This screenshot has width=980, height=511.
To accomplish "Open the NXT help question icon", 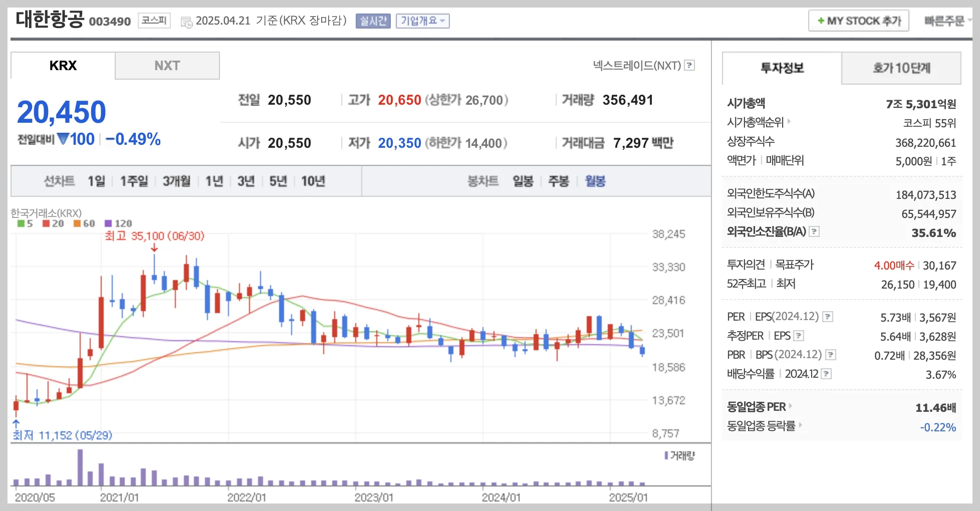I will 689,65.
